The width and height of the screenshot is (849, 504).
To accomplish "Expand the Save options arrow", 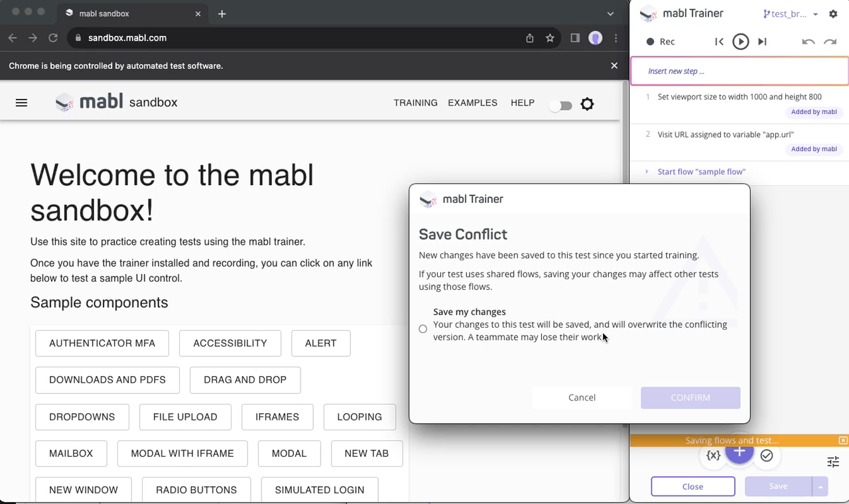I will coord(820,486).
